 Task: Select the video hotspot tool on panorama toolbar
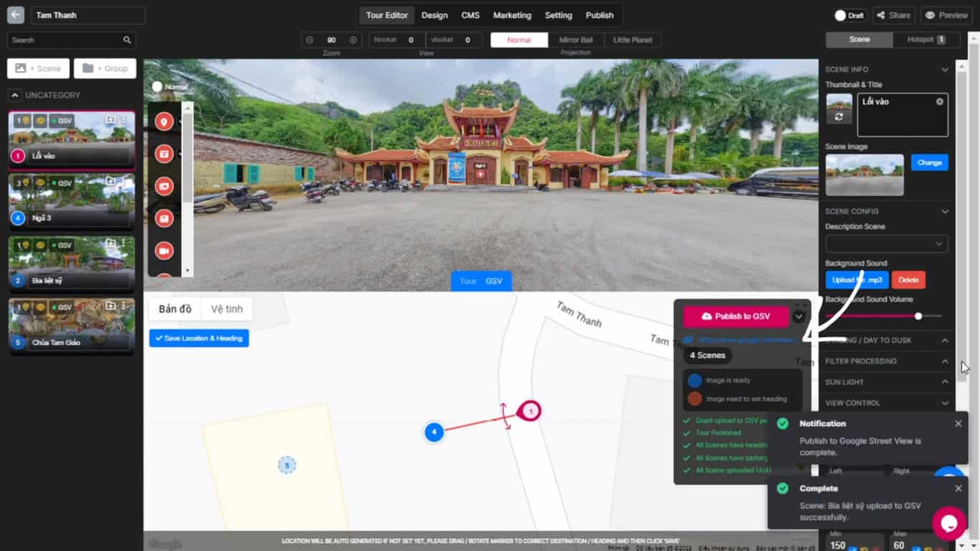pyautogui.click(x=164, y=250)
